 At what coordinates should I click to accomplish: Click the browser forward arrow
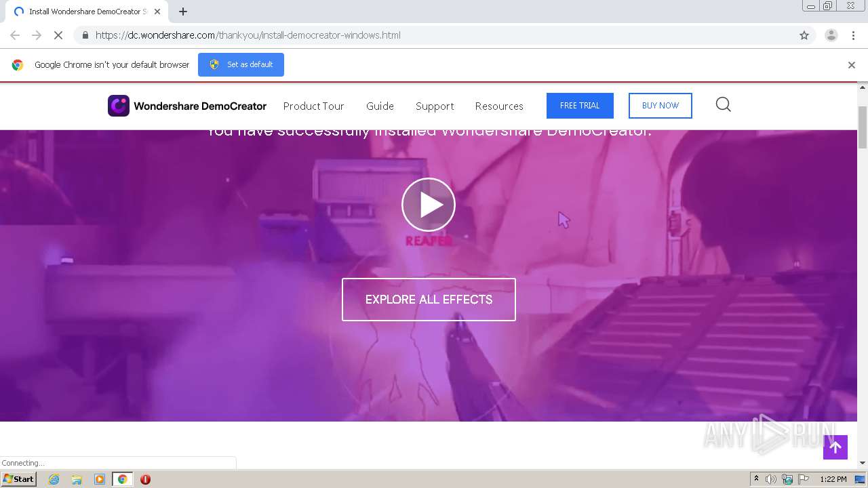pos(37,35)
